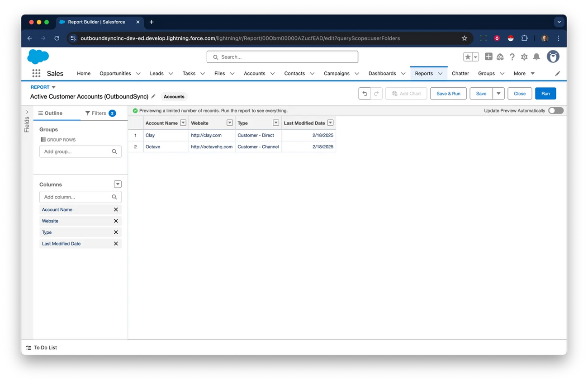Rename the report using the pencil icon

coord(153,96)
